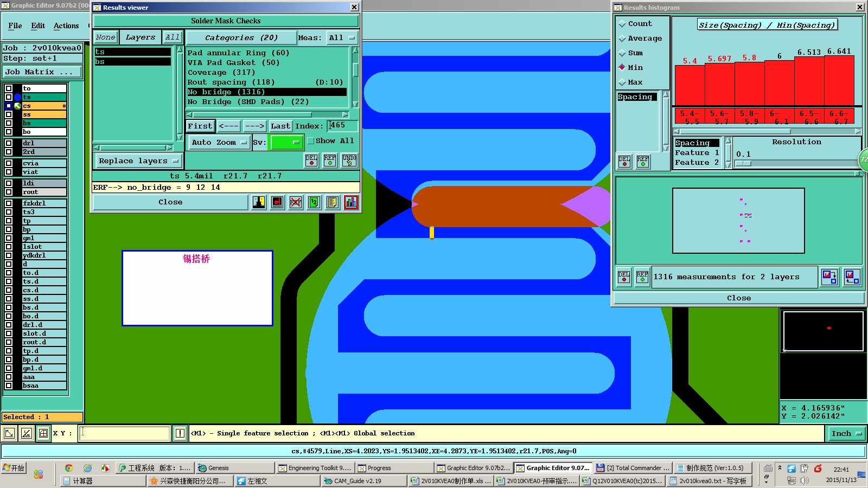Select All layers tab
Image resolution: width=868 pixels, height=488 pixels.
point(173,37)
